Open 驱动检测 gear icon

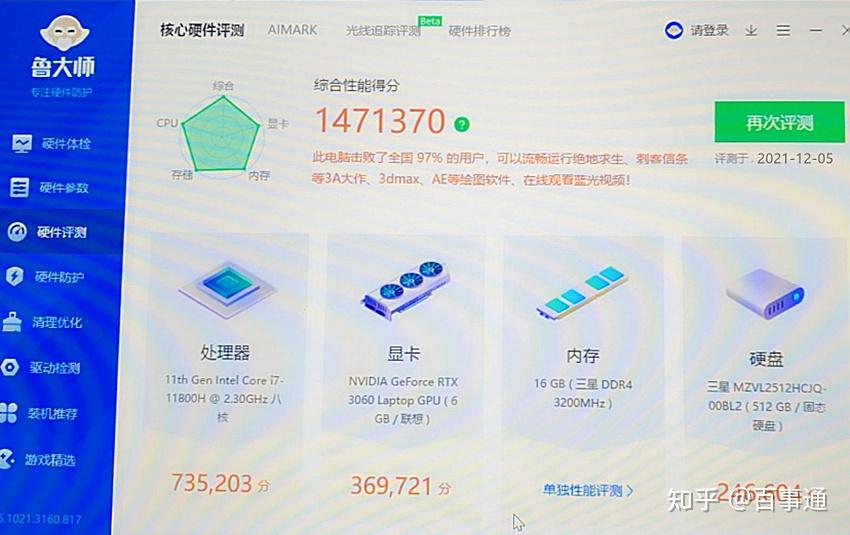pos(10,367)
